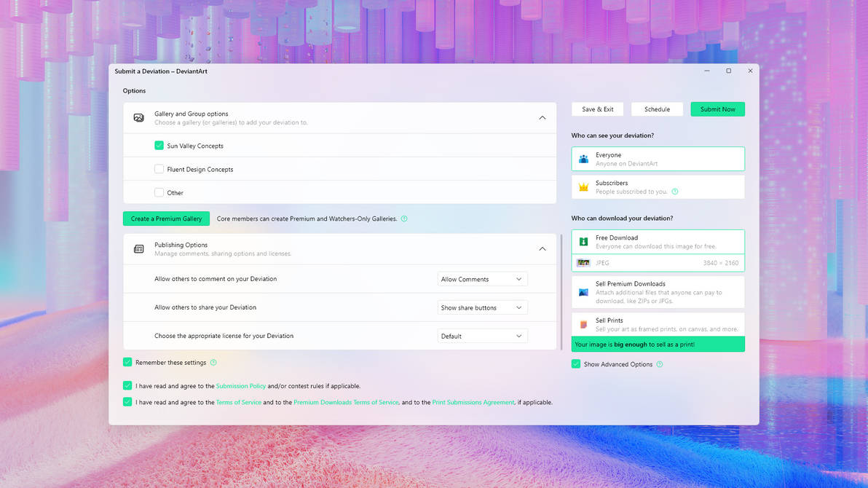
Task: Click the Subscribers crown icon
Action: point(583,187)
